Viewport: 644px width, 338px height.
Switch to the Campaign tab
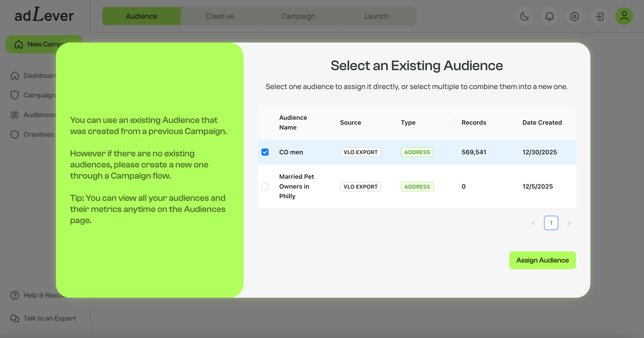(298, 16)
